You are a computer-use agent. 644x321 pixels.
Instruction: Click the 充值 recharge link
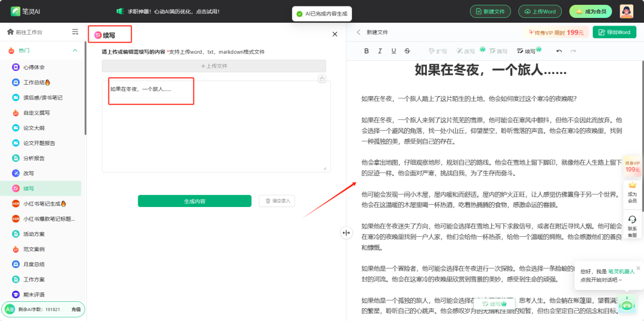(x=76, y=309)
